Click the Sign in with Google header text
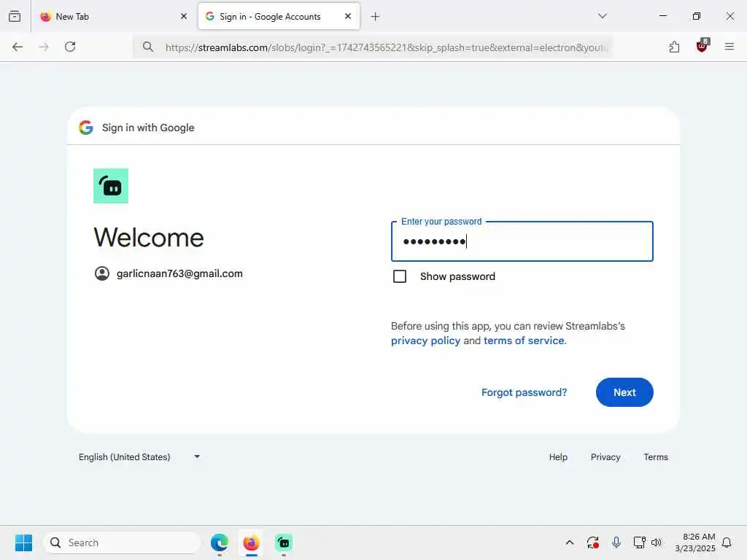 click(x=148, y=128)
